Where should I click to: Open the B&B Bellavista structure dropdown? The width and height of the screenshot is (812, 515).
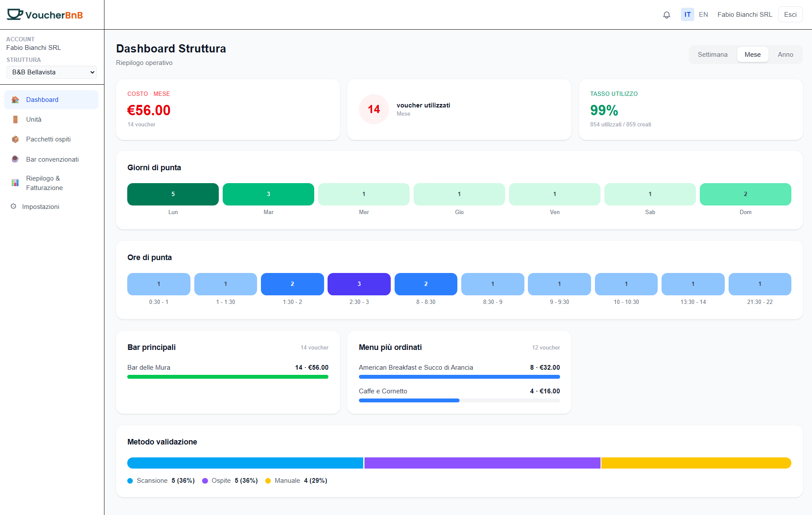click(x=52, y=72)
